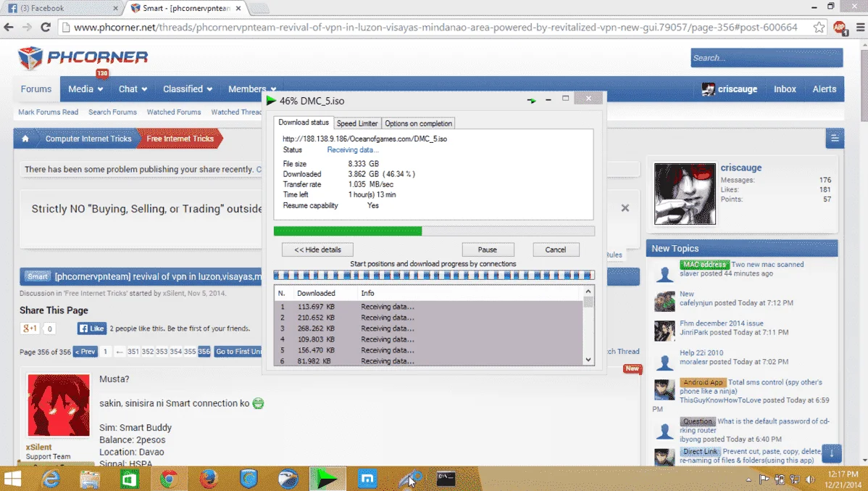Open Free Internet Tricks breadcrumb

click(180, 139)
